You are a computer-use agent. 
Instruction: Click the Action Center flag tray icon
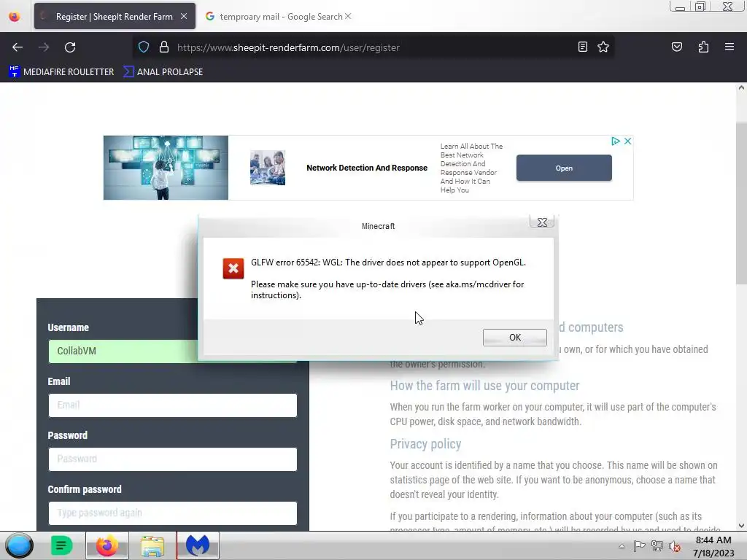click(639, 545)
